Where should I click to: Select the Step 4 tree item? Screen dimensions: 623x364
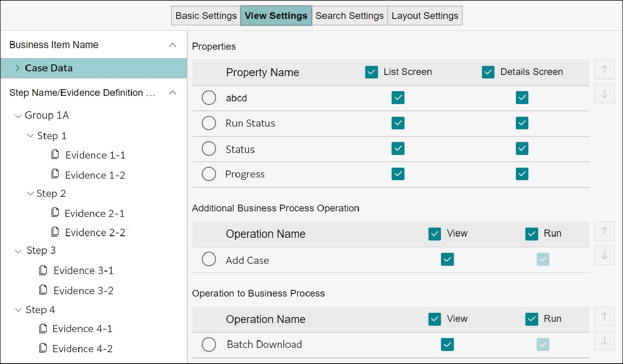pos(40,310)
